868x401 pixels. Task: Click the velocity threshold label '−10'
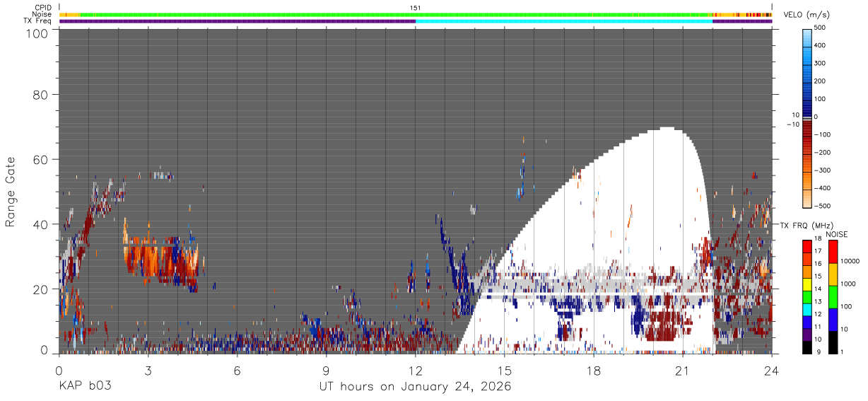coord(792,124)
